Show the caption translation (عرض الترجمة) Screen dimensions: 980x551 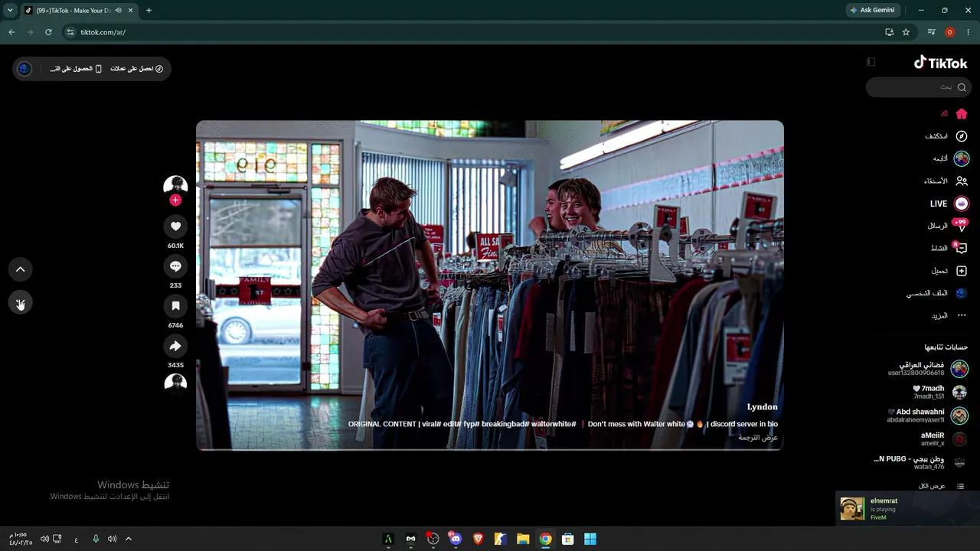pyautogui.click(x=758, y=438)
